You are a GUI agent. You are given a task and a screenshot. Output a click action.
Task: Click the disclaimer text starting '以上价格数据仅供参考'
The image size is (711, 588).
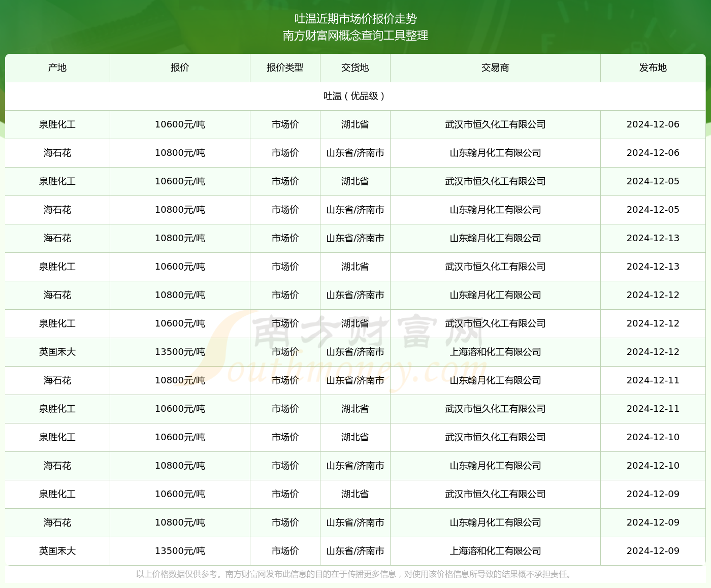(x=355, y=574)
